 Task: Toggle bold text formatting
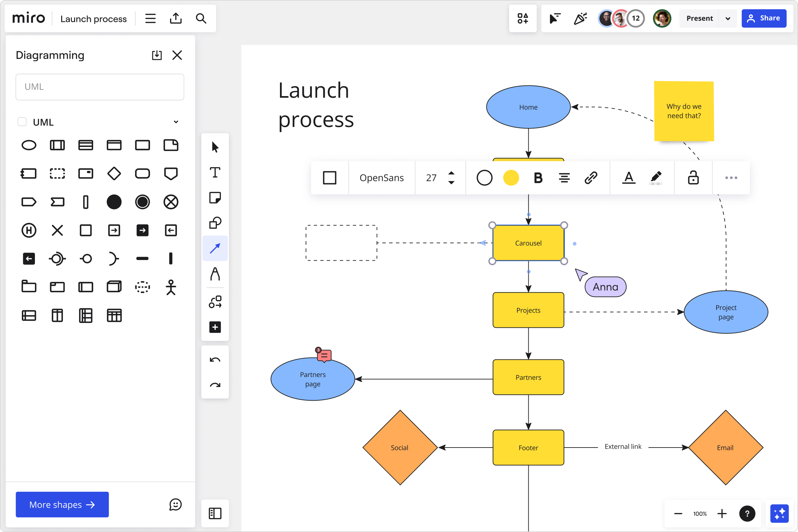click(x=538, y=178)
